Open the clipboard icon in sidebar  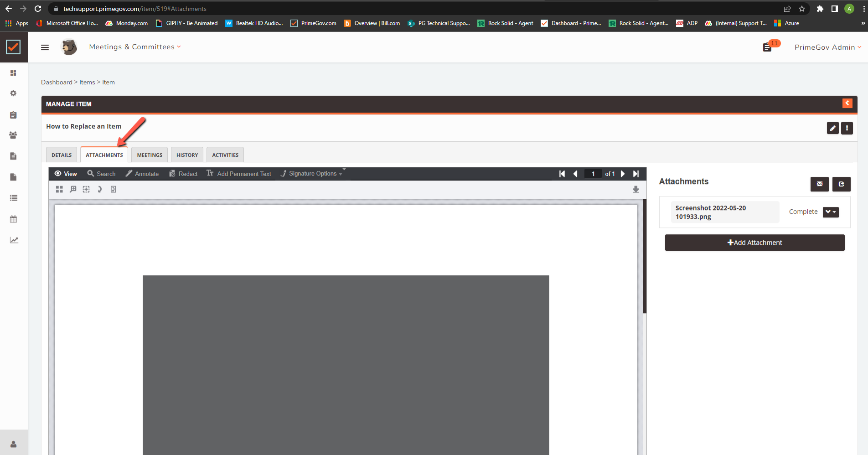click(x=13, y=115)
